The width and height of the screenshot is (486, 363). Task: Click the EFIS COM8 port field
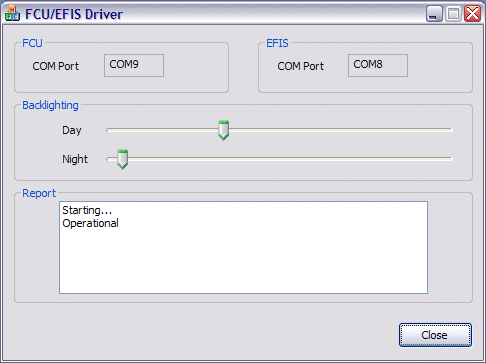378,65
